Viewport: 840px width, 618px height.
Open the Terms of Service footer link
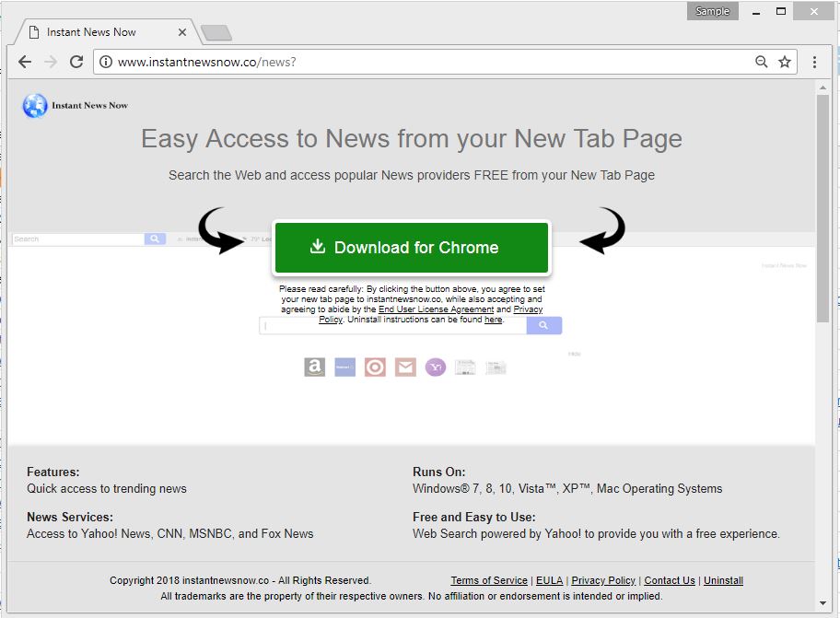489,580
